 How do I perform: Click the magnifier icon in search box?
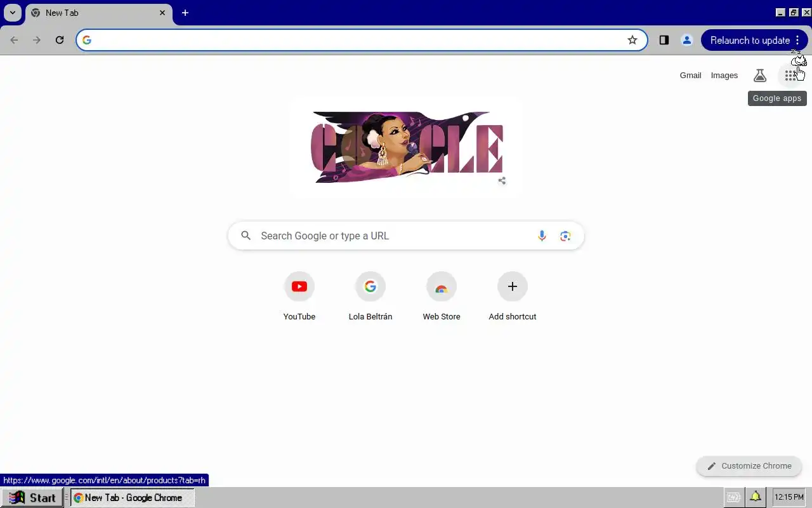246,236
